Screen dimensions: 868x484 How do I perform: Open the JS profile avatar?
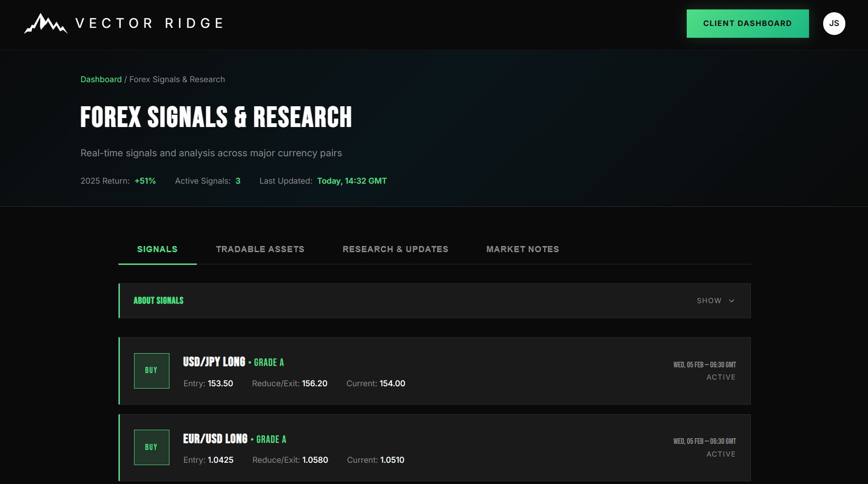click(834, 23)
